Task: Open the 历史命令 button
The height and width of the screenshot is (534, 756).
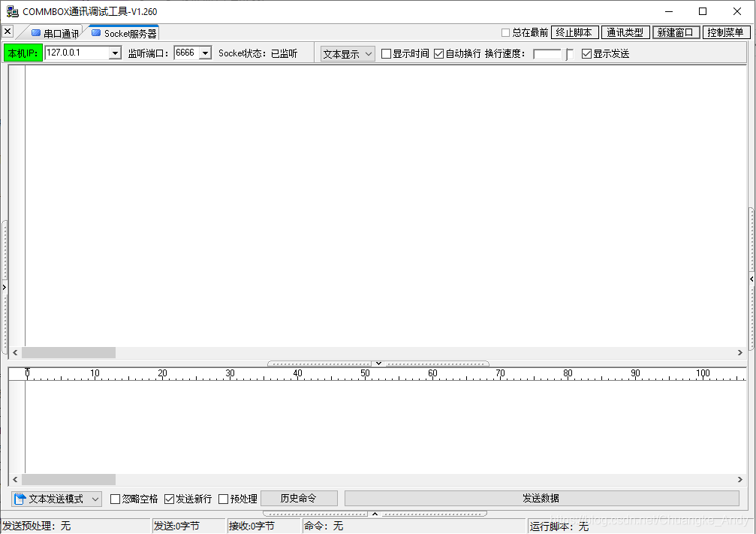Action: tap(299, 498)
